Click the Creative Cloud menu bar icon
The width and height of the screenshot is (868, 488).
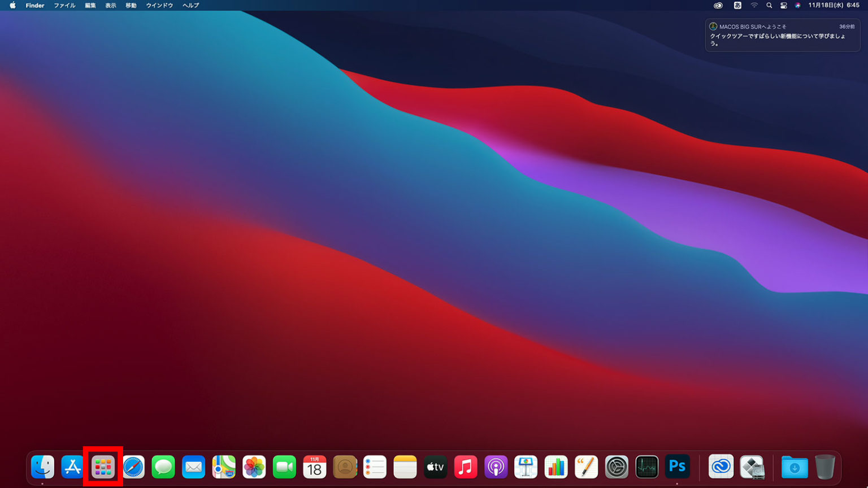[718, 5]
